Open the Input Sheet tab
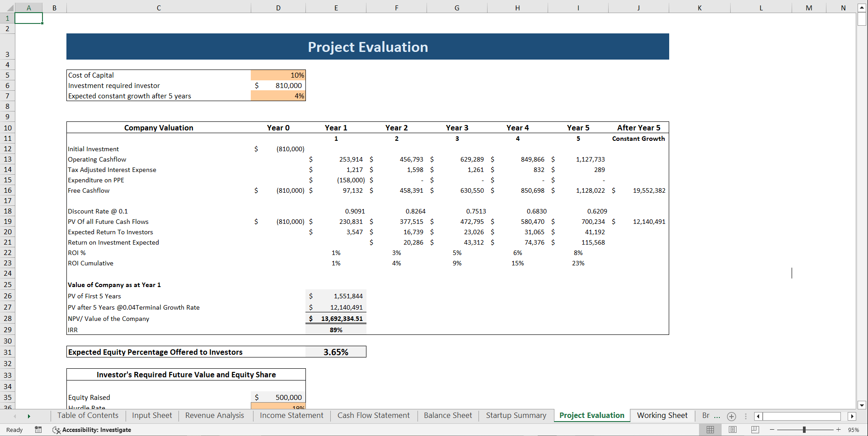The height and width of the screenshot is (436, 868). (x=151, y=416)
